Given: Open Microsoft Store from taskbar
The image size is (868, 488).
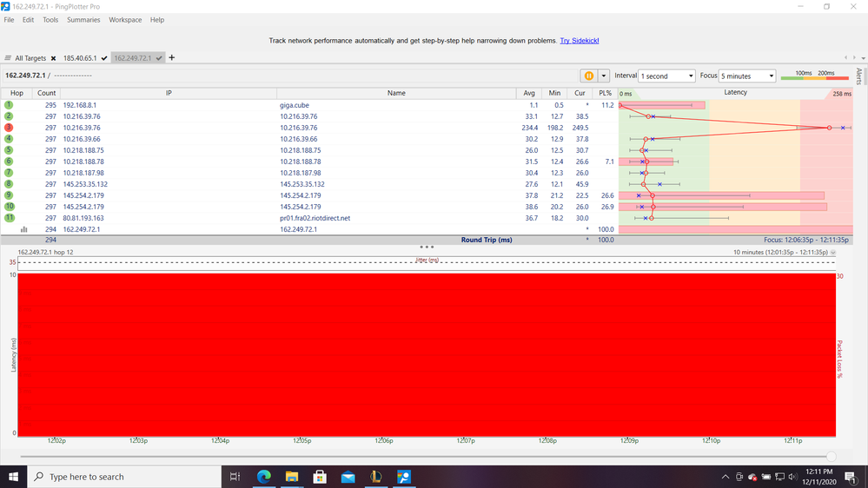Looking at the screenshot, I should point(320,477).
